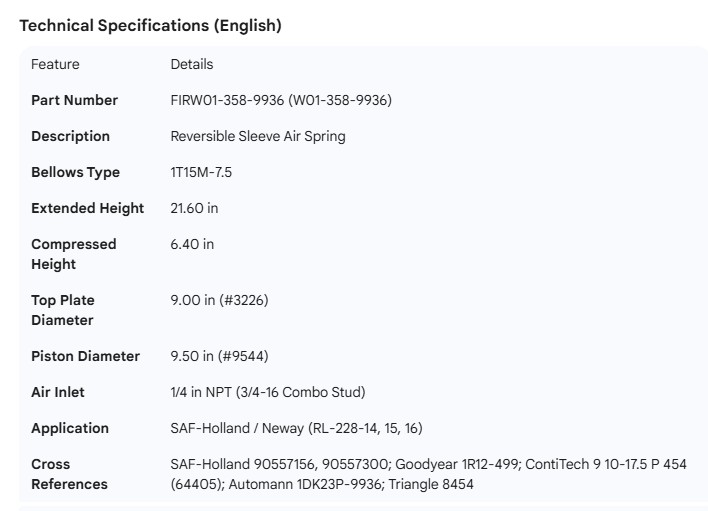This screenshot has height=511, width=708.
Task: Select 9.00 in (#3226) value
Action: point(219,300)
